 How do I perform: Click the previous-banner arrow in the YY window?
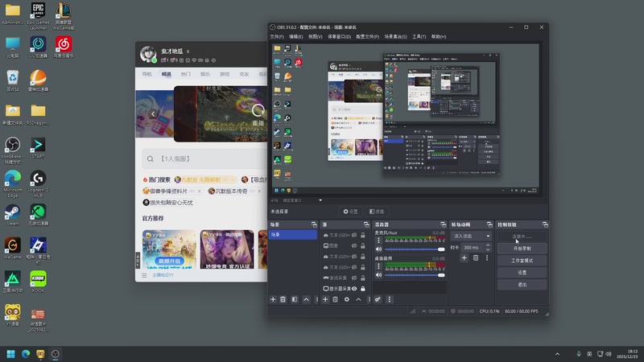(153, 114)
